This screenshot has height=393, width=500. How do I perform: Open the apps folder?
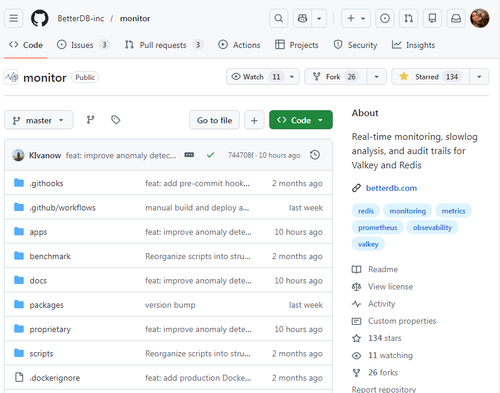(38, 232)
